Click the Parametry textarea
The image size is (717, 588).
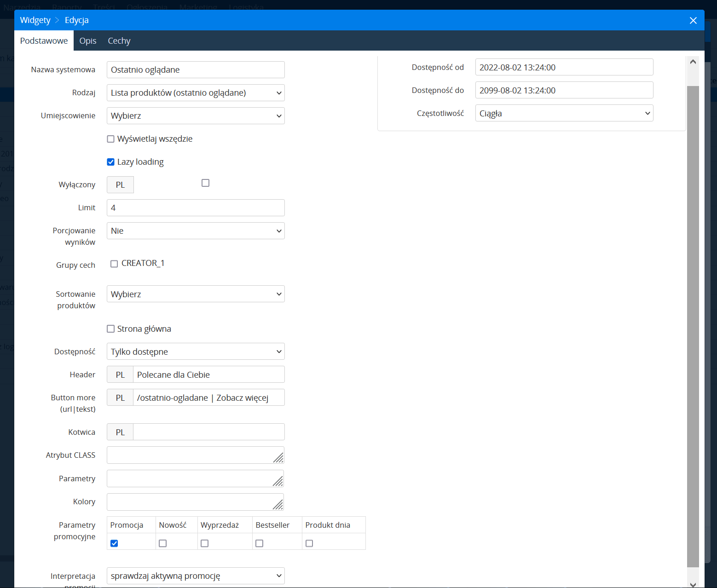[195, 478]
